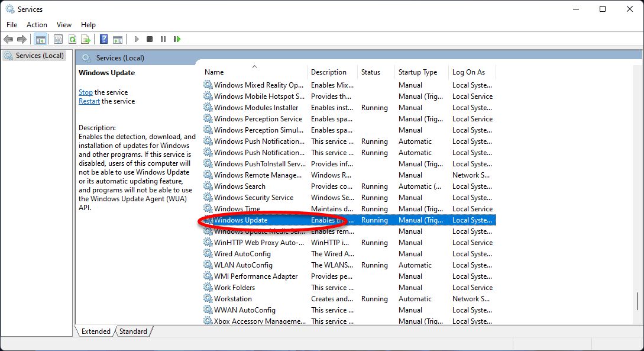This screenshot has width=644, height=351.
Task: Stop the service with the square stop icon
Action: [150, 40]
